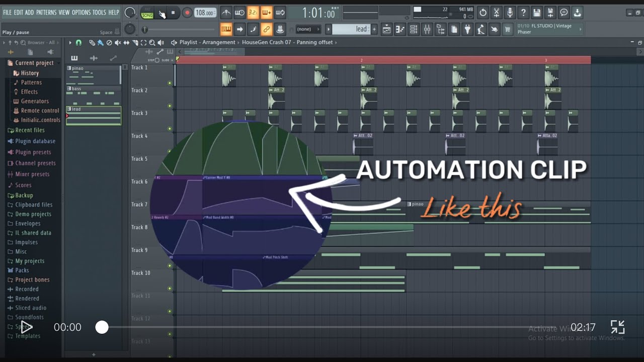Image resolution: width=644 pixels, height=362 pixels.
Task: Click the download tray icon
Action: coord(578,13)
